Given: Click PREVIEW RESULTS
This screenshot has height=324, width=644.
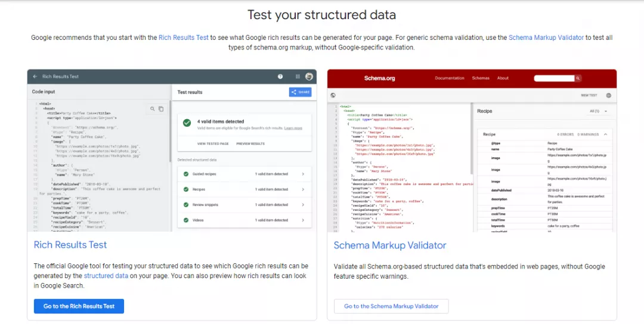Looking at the screenshot, I should [250, 144].
